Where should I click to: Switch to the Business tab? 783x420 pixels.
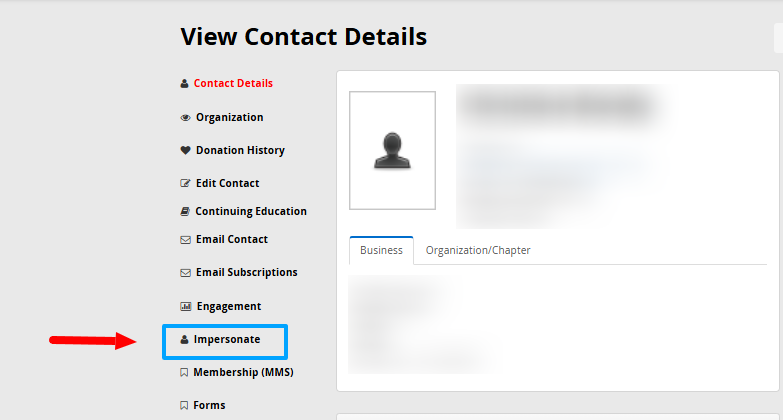pyautogui.click(x=382, y=250)
